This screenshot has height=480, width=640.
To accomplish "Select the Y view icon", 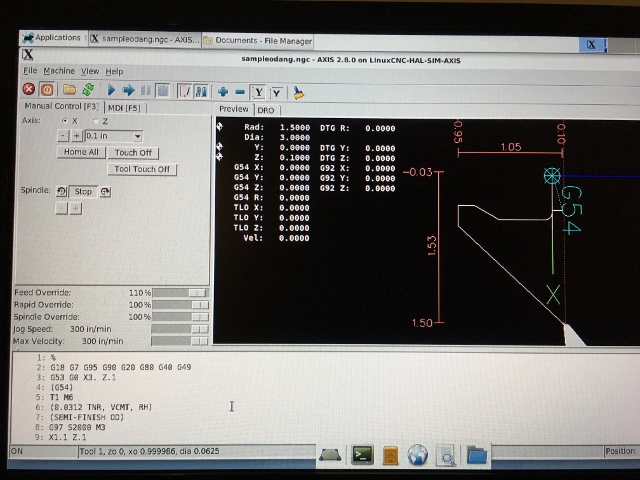I will (x=259, y=93).
